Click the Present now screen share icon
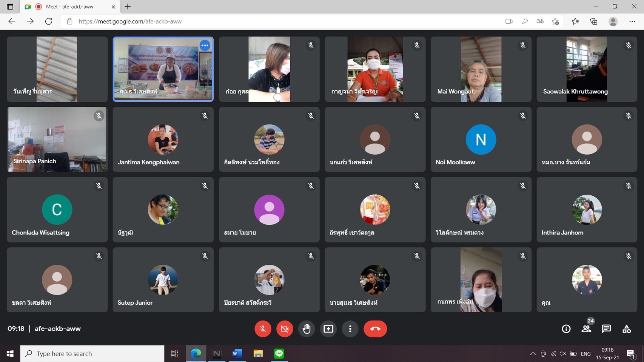Screen dimensions: 644x362 [328, 329]
